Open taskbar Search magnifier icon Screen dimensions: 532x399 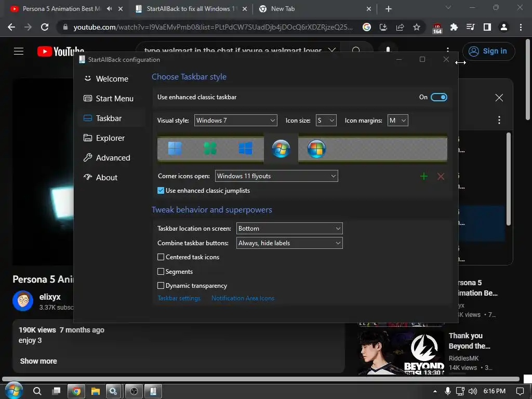37,391
